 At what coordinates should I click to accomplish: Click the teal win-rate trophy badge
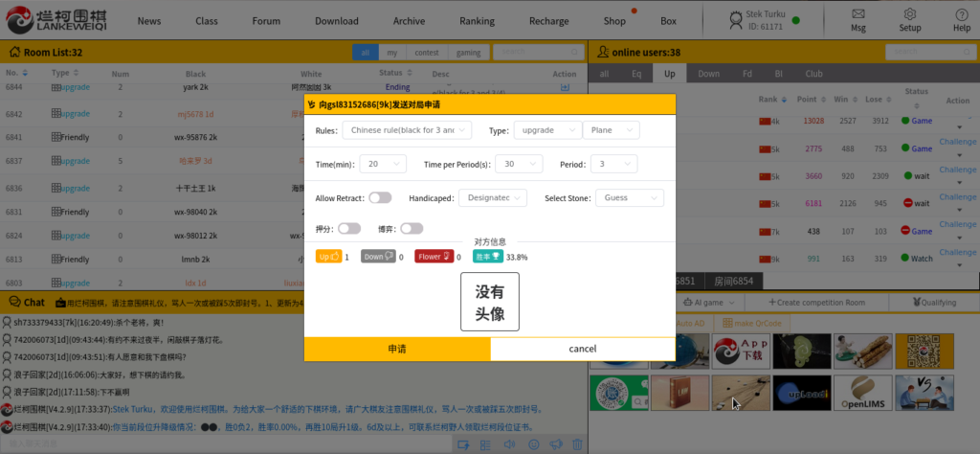coord(488,257)
